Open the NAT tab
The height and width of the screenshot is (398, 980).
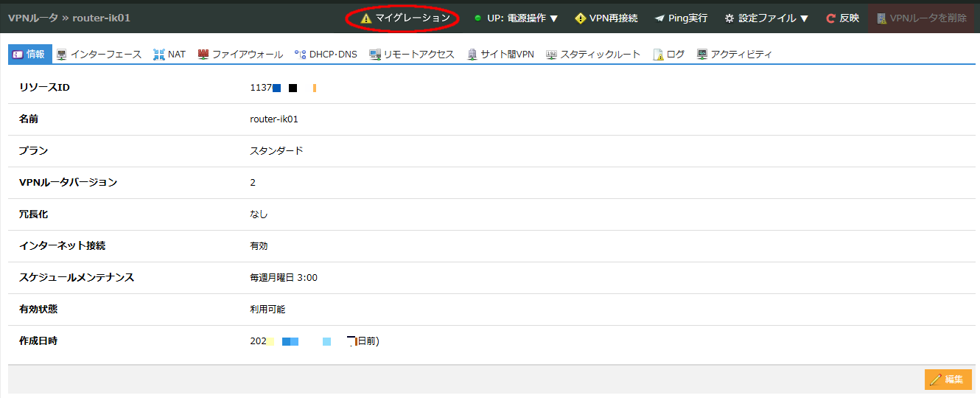click(169, 54)
